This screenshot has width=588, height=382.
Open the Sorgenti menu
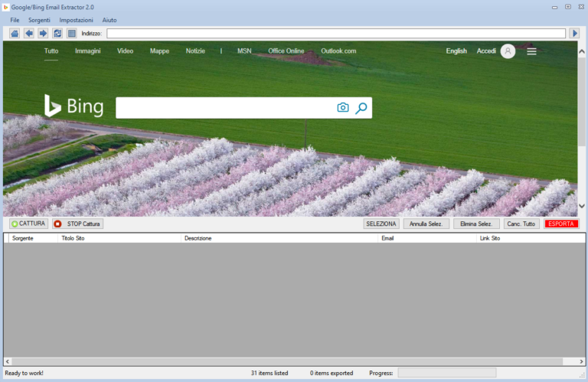pyautogui.click(x=39, y=19)
